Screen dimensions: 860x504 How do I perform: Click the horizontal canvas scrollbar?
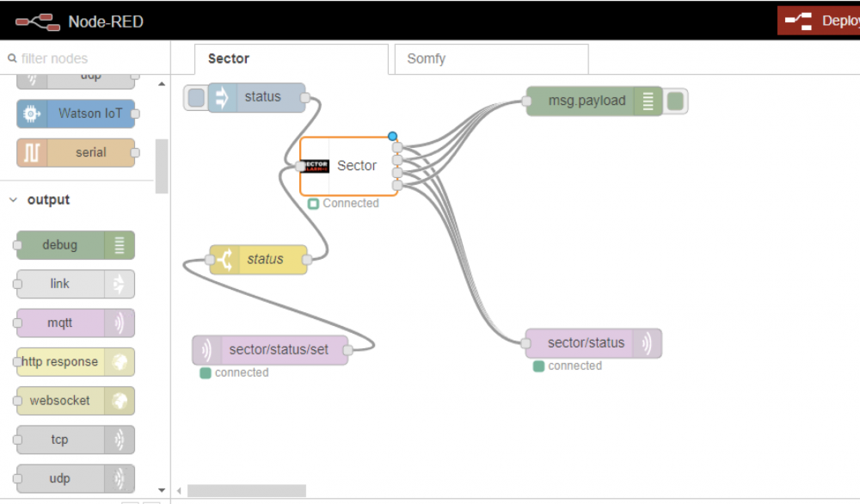coord(246,491)
